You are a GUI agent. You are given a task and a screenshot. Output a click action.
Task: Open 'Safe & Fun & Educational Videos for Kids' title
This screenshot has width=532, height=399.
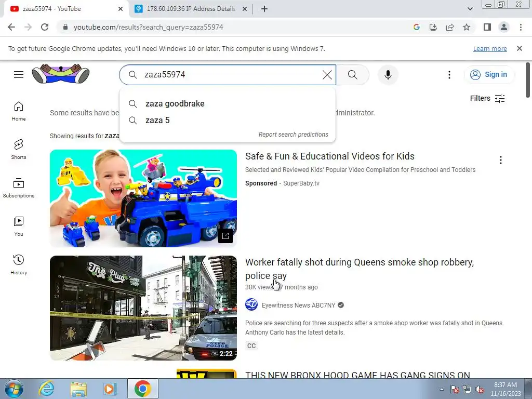pos(330,156)
